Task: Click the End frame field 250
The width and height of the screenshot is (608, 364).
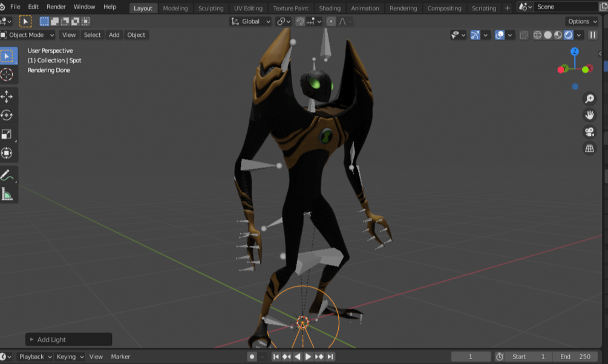Action: click(x=575, y=357)
